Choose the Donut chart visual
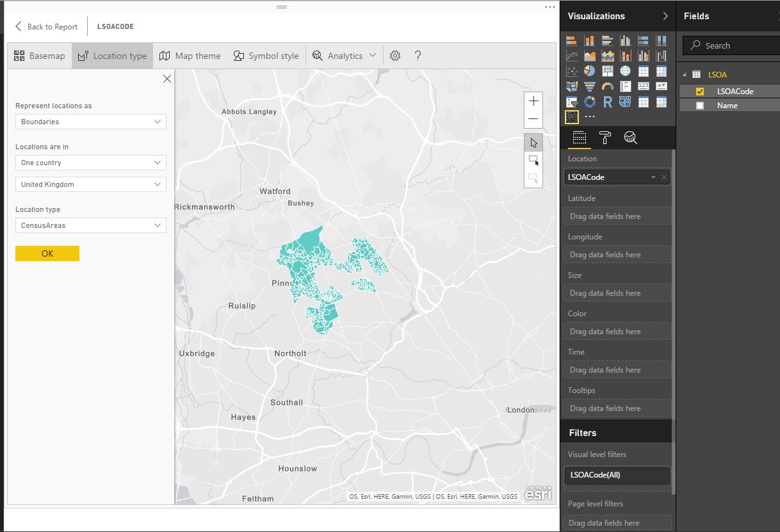The image size is (780, 532). tap(590, 102)
